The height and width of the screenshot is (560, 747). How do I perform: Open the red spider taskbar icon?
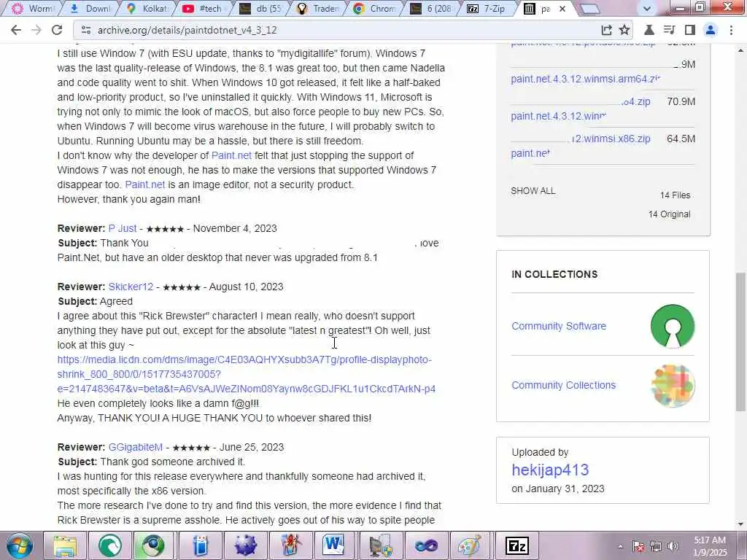click(290, 545)
